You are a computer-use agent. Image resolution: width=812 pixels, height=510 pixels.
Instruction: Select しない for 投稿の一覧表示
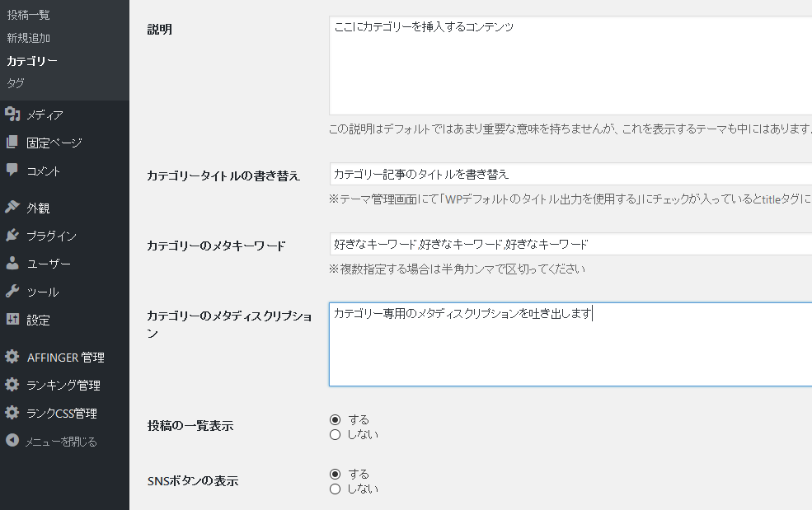pos(335,435)
